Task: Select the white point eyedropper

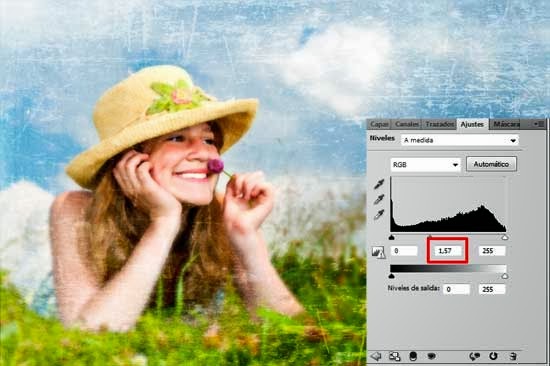Action: (x=379, y=214)
